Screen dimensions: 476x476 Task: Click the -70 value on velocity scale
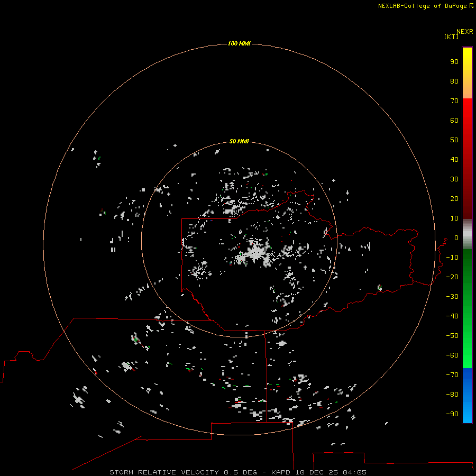(452, 375)
